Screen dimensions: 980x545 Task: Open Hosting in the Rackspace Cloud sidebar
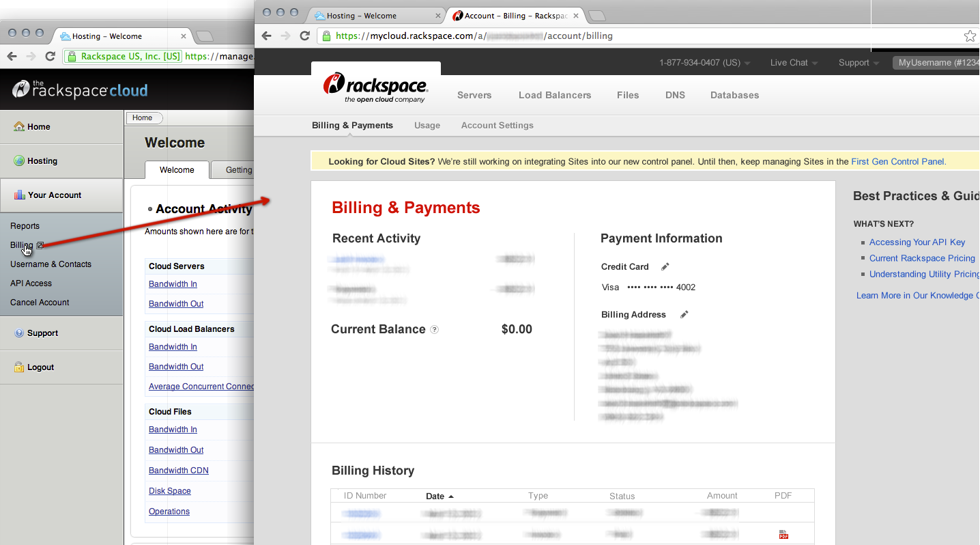click(x=61, y=161)
